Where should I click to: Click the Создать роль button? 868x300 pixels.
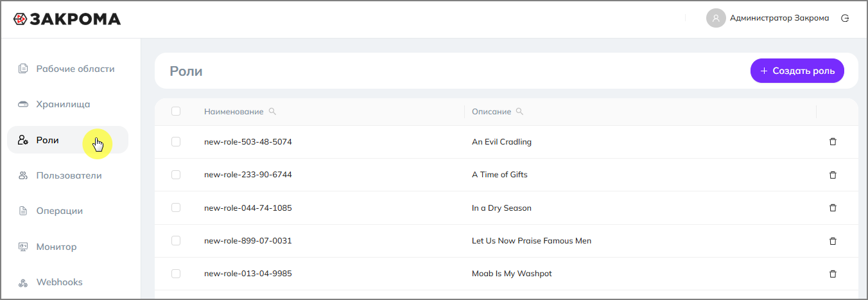[797, 71]
